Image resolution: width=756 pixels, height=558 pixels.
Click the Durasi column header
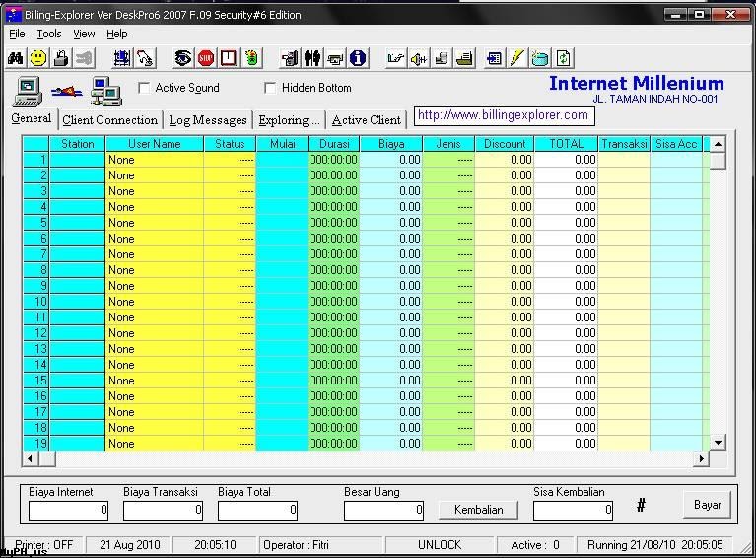click(334, 144)
